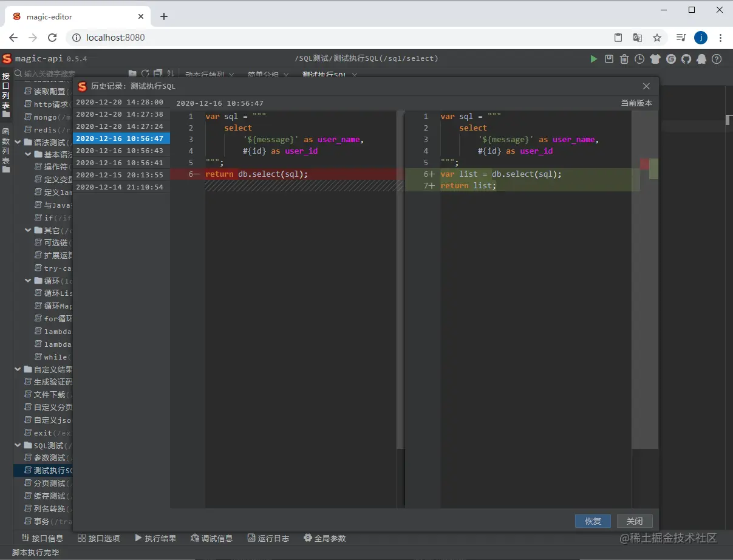Click the 缓存测试 tree item
Image resolution: width=733 pixels, height=560 pixels.
point(48,496)
